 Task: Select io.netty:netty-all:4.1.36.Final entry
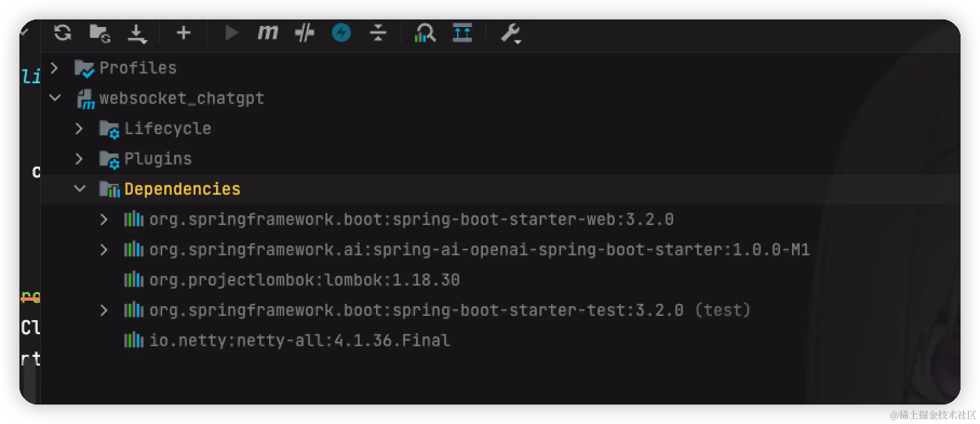(x=300, y=340)
